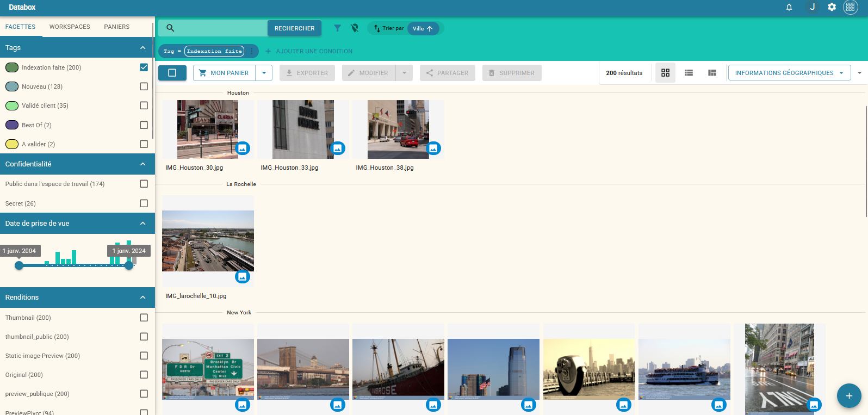868x415 pixels.
Task: Click image badge on IMG_Houston_33.jpg
Action: click(338, 148)
